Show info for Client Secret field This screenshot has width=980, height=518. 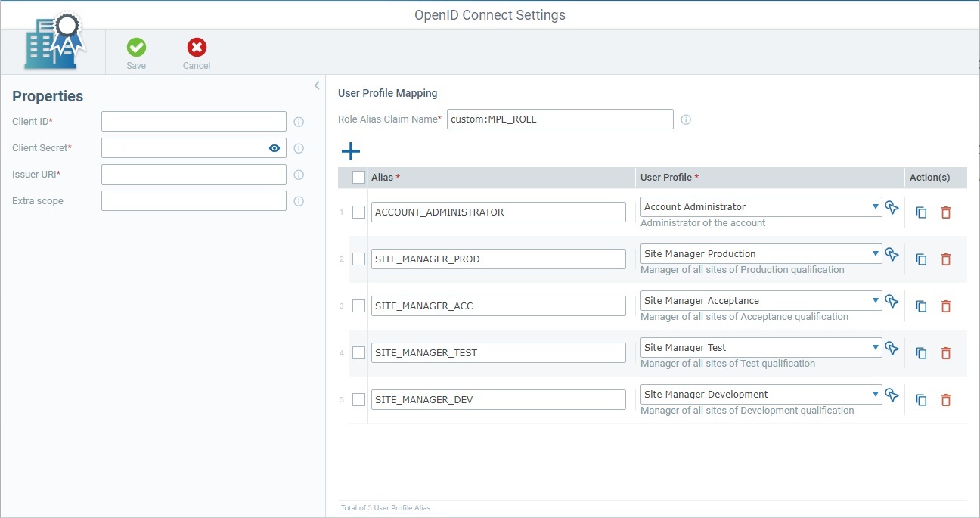(299, 148)
